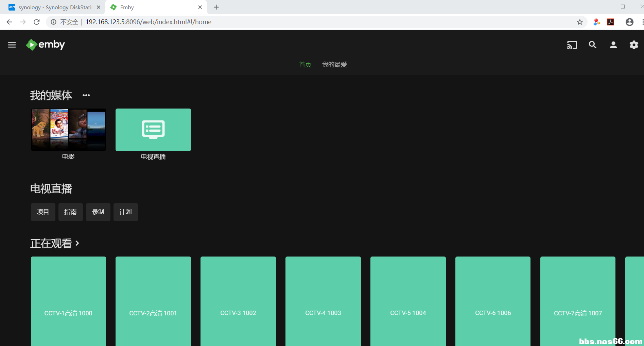Screen dimensions: 644x346
Task: Select the 首页 tab
Action: 305,65
